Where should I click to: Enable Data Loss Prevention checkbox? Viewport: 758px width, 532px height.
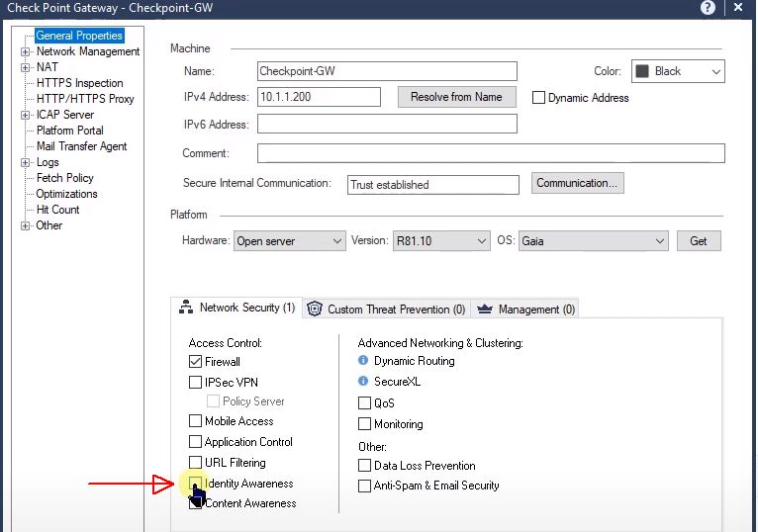364,466
